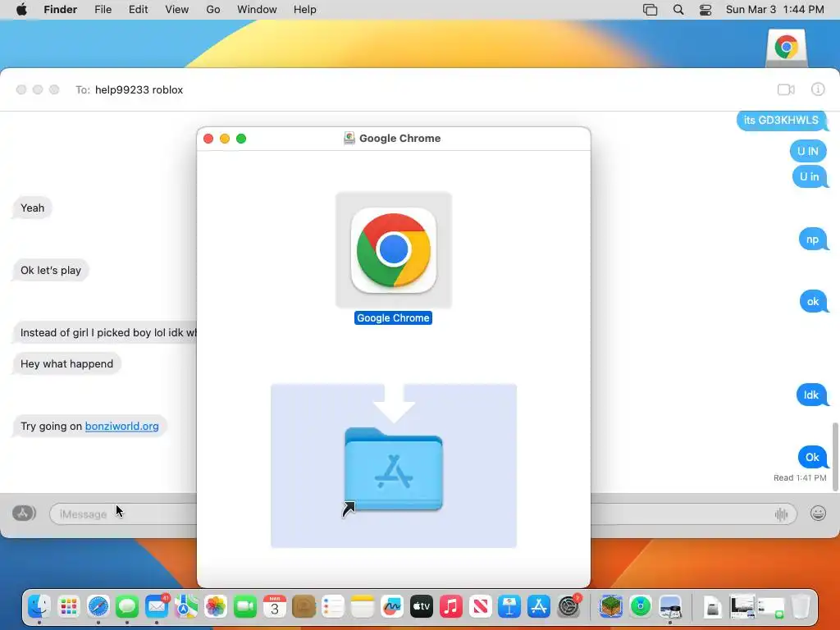Image resolution: width=840 pixels, height=630 pixels.
Task: Open the Finder menu in the menu bar
Action: [60, 10]
